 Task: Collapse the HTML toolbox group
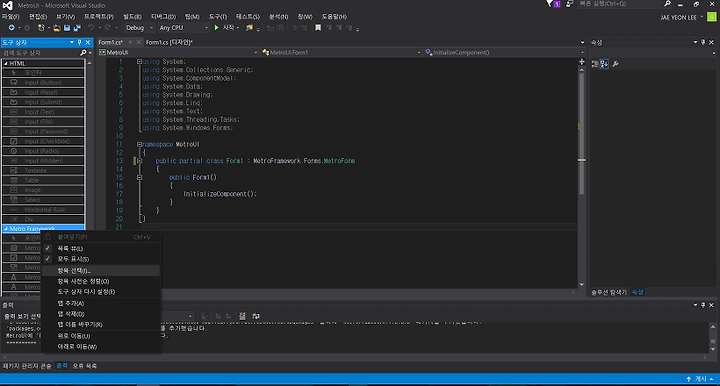click(x=6, y=63)
